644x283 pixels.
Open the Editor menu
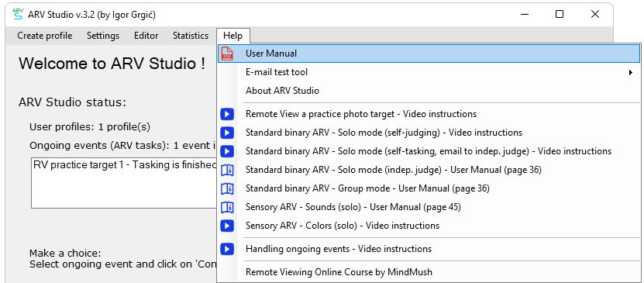point(146,36)
